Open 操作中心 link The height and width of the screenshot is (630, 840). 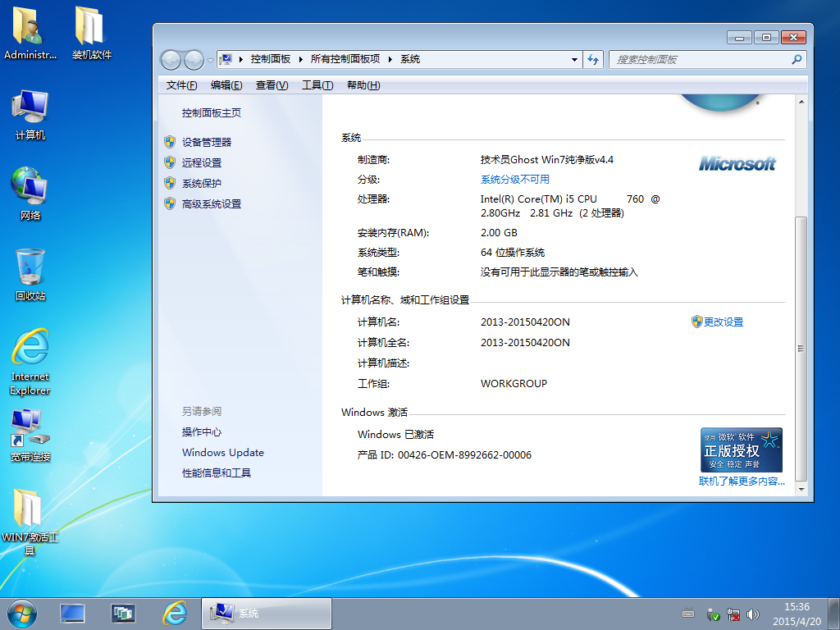[x=202, y=431]
